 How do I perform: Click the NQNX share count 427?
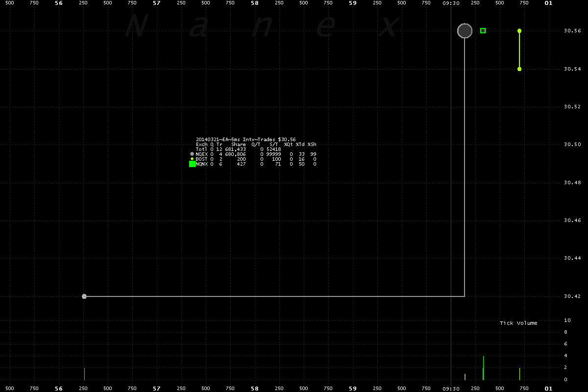point(241,164)
